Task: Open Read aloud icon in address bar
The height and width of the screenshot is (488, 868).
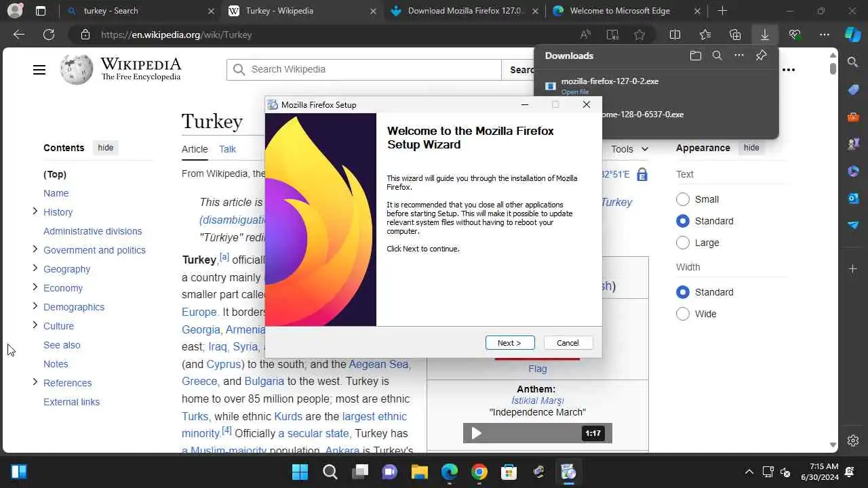Action: (x=585, y=35)
